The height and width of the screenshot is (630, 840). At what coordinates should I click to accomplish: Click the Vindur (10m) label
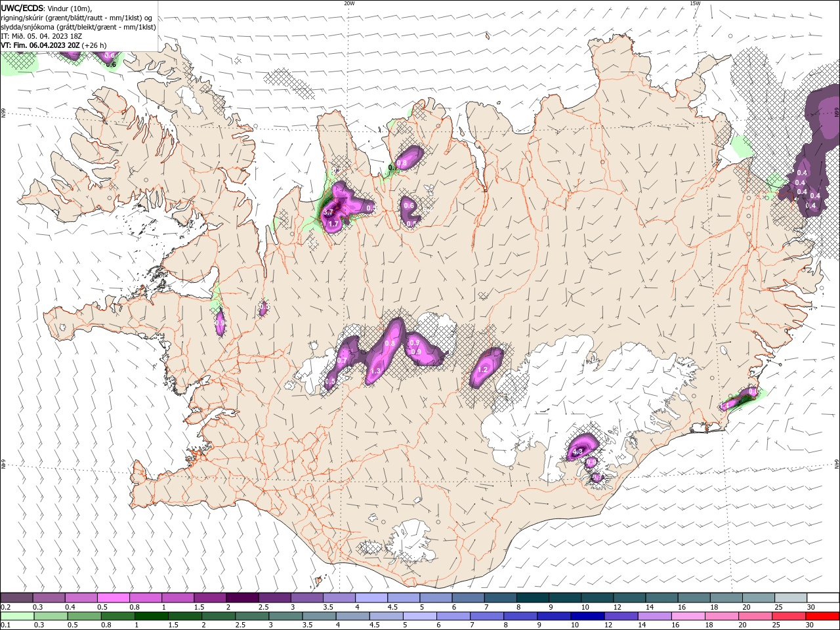click(70, 9)
